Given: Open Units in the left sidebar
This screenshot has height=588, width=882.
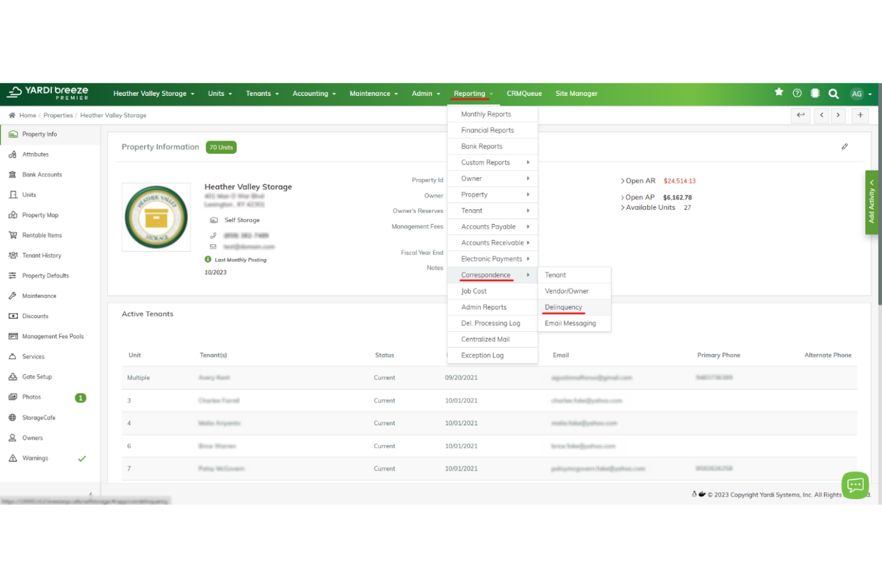Looking at the screenshot, I should coord(29,195).
